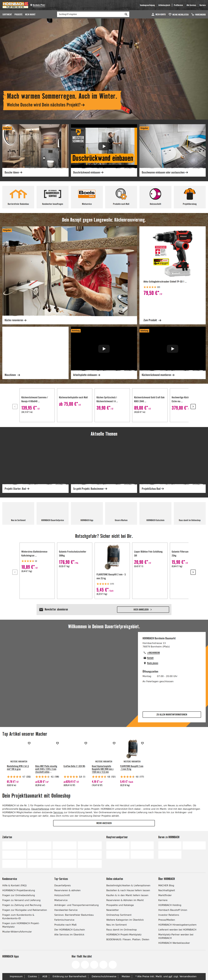
Task: Show next items in Küchenrückwand product carousel
Action: click(193, 406)
